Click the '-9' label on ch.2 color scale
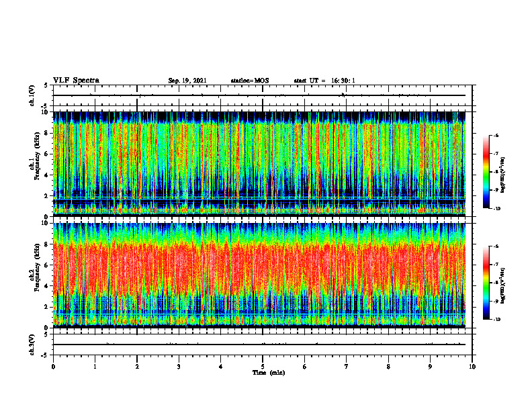The height and width of the screenshot is (411, 532). click(496, 301)
